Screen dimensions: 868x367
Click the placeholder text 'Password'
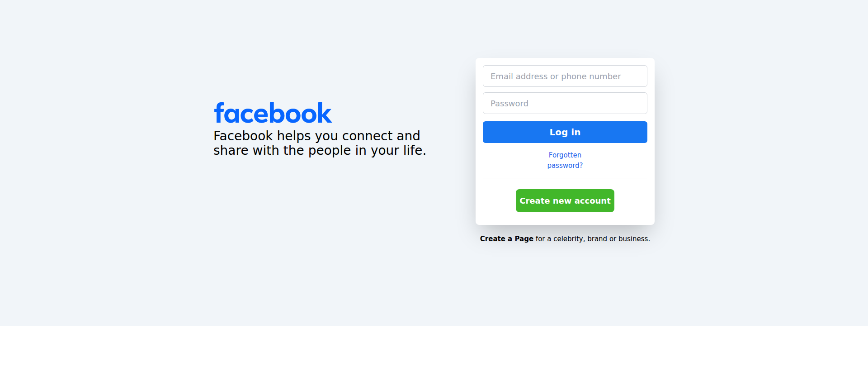click(x=509, y=104)
